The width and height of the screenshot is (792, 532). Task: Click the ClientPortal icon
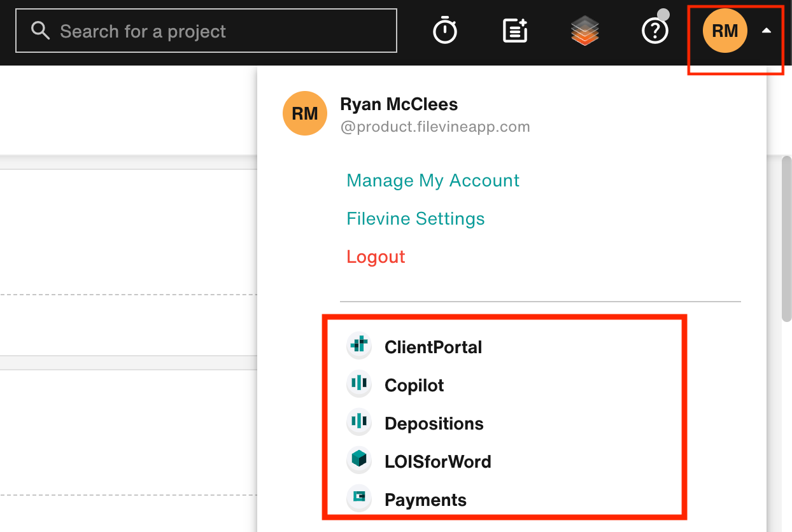coord(359,345)
